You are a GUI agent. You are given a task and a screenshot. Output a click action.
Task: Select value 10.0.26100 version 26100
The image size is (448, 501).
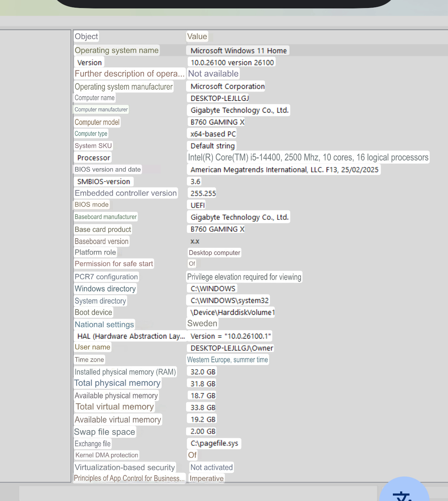coord(232,62)
